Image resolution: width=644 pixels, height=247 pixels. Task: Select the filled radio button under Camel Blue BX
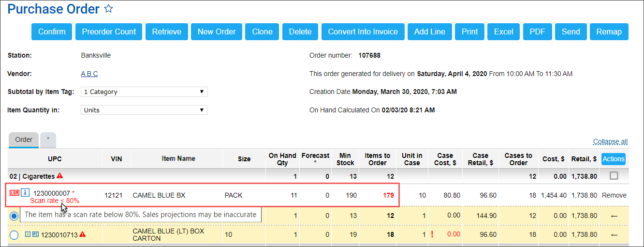pos(14,216)
